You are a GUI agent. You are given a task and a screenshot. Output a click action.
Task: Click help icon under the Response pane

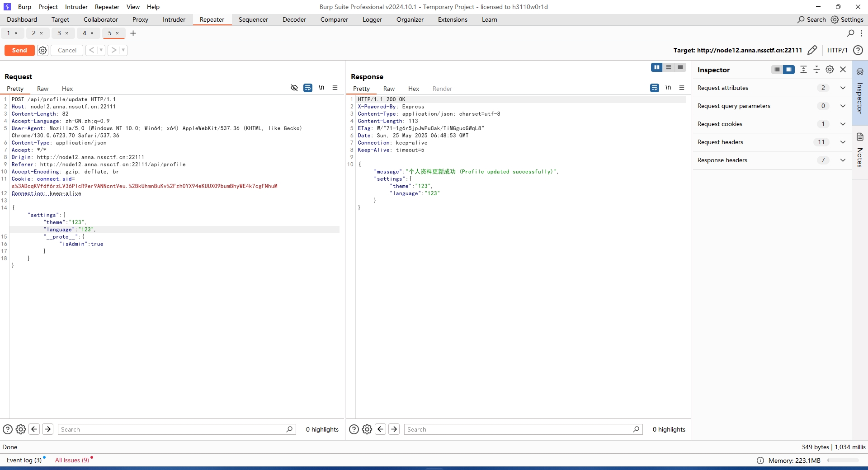point(354,429)
